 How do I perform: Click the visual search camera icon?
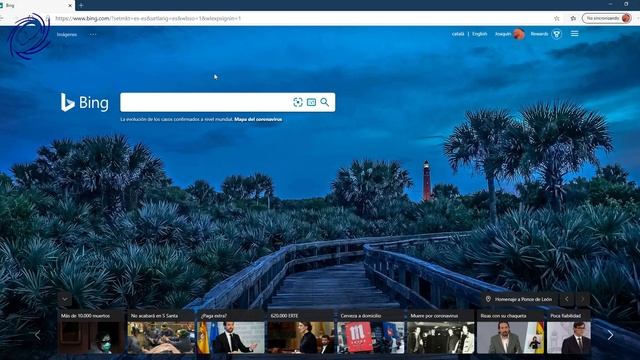coord(298,102)
